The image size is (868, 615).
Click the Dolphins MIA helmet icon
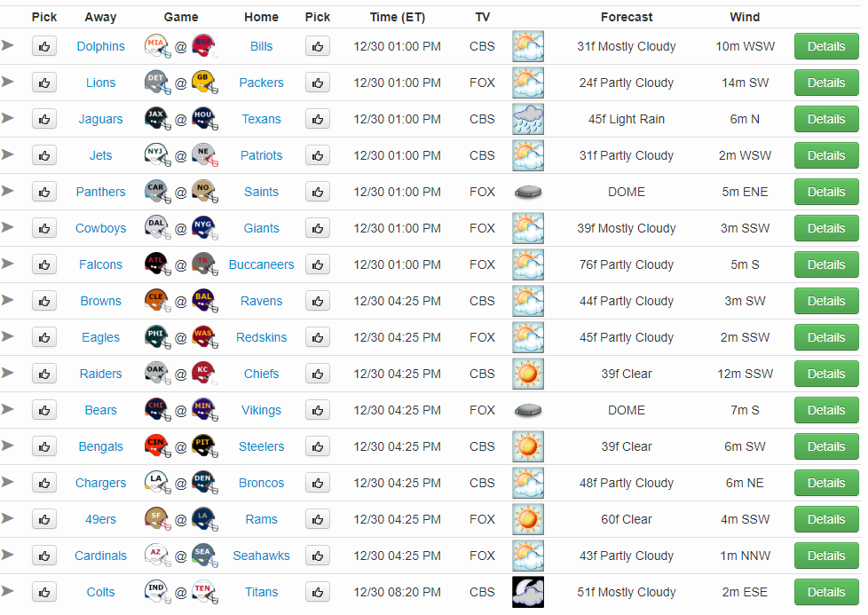click(157, 46)
